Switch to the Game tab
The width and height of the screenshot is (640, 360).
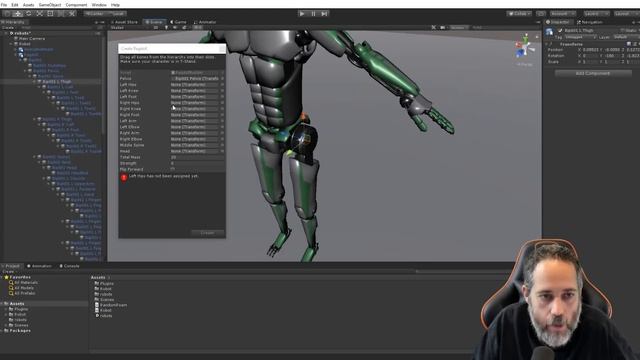coord(178,22)
